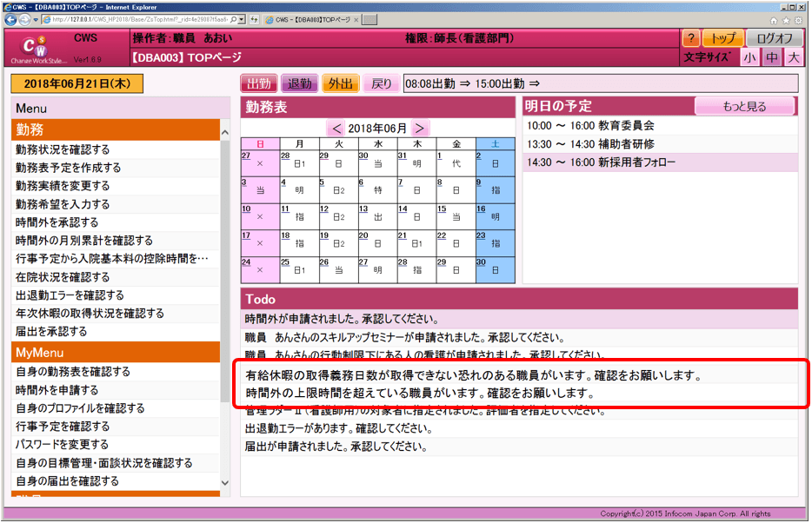Open 自身の勤務表を確認する in MyMenu
Viewport: 812px width, 523px height.
(x=73, y=372)
